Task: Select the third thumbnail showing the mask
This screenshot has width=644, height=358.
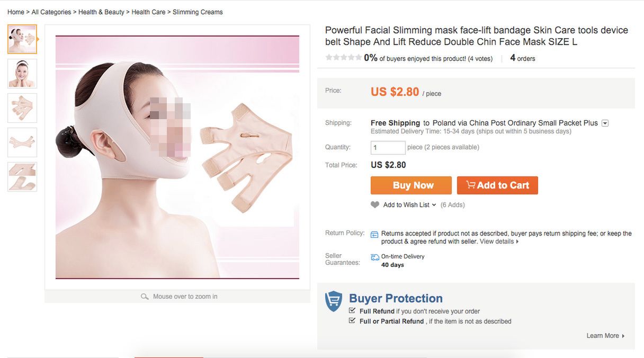Action: [22, 108]
